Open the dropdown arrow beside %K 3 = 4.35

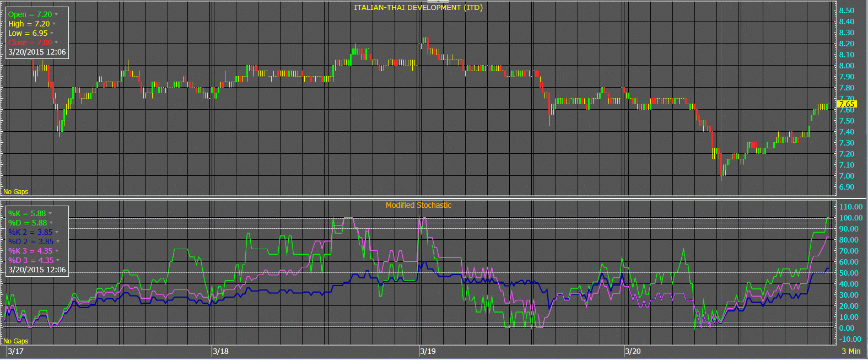pos(57,251)
